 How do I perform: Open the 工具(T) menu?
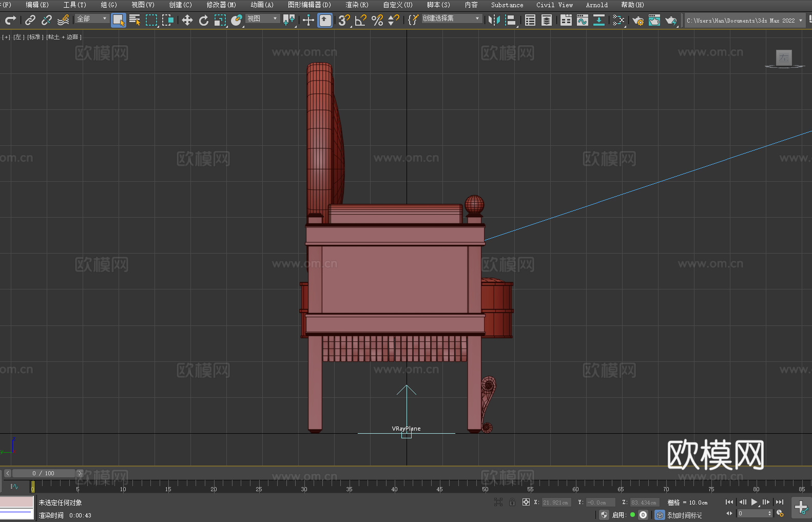click(x=75, y=5)
